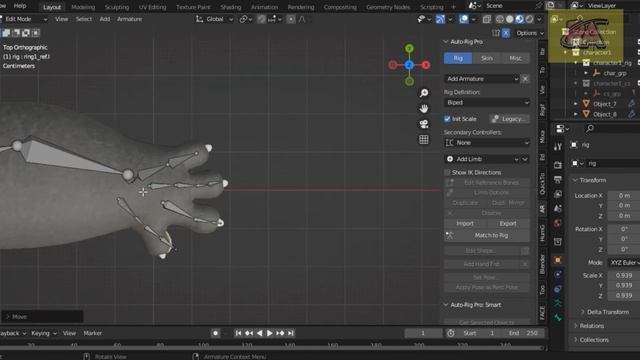Switch to the UV Editing workspace tab

152,7
